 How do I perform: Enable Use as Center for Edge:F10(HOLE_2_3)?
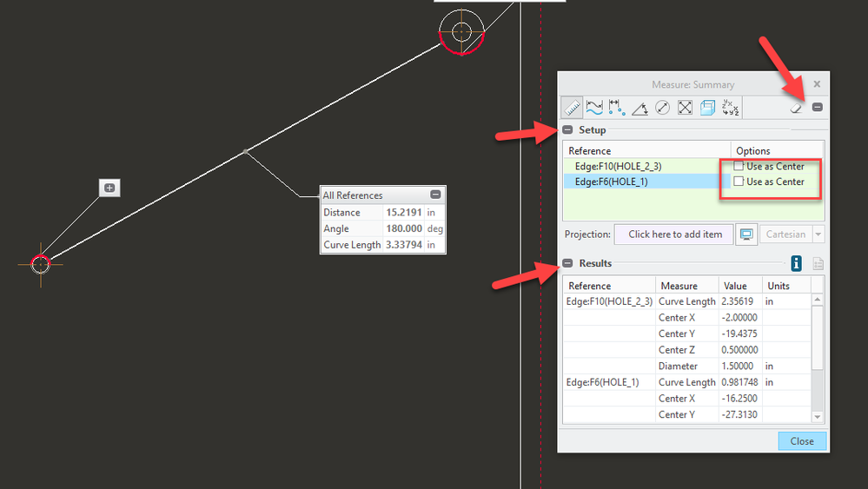(739, 165)
